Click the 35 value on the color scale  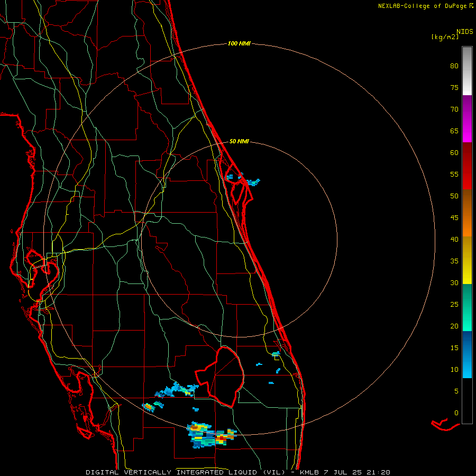click(454, 261)
